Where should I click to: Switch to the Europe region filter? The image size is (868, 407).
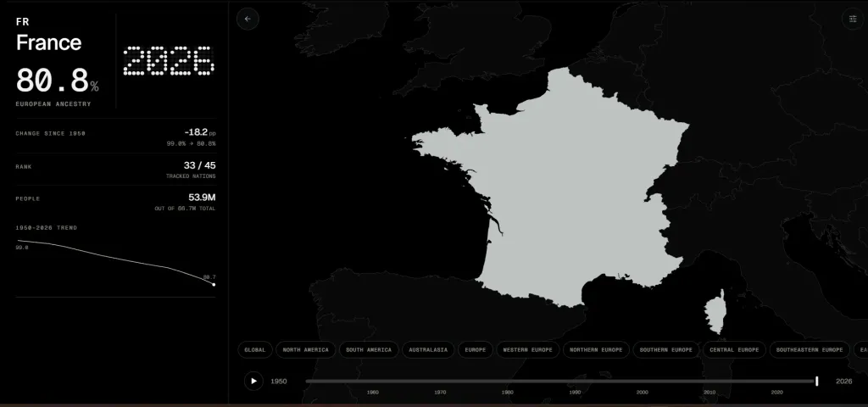click(476, 350)
